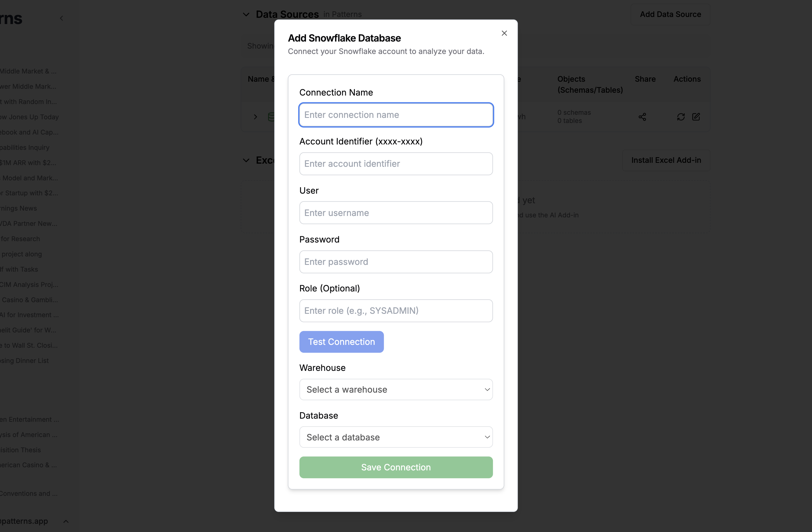
Task: Click the Account Identifier input field
Action: pyautogui.click(x=396, y=164)
